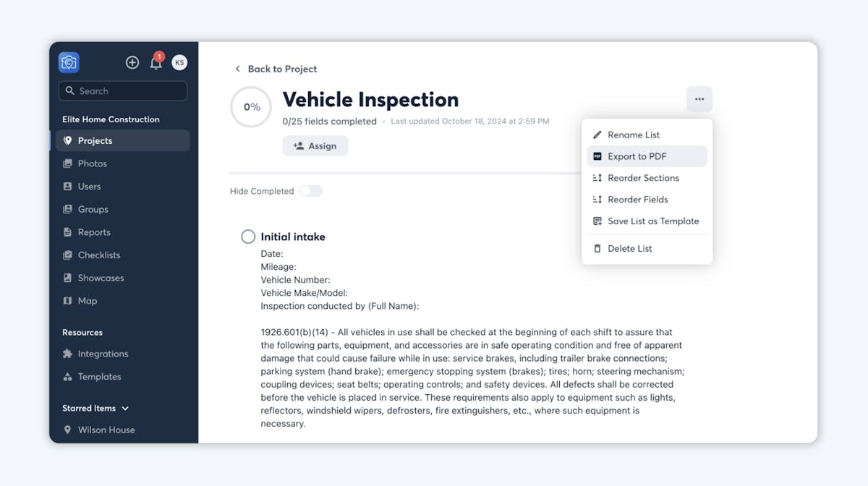The image size is (868, 486).
Task: Click into the Search field
Action: (123, 91)
